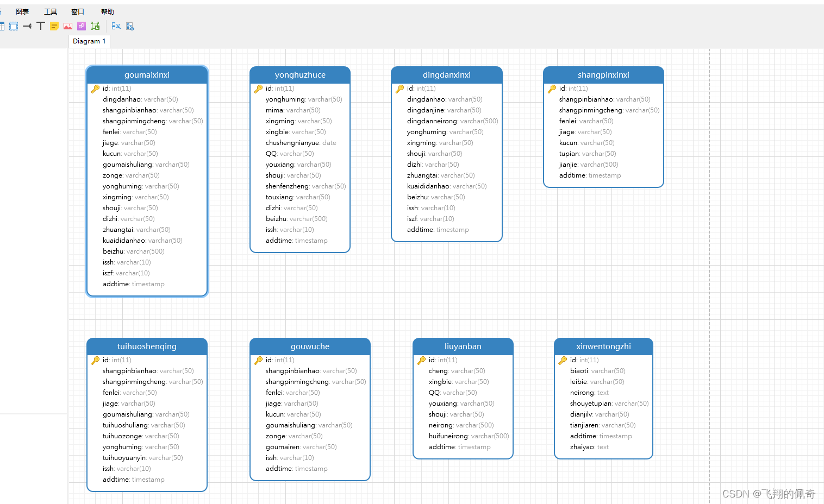
Task: Click cheng field in liuyanban table
Action: tap(457, 371)
